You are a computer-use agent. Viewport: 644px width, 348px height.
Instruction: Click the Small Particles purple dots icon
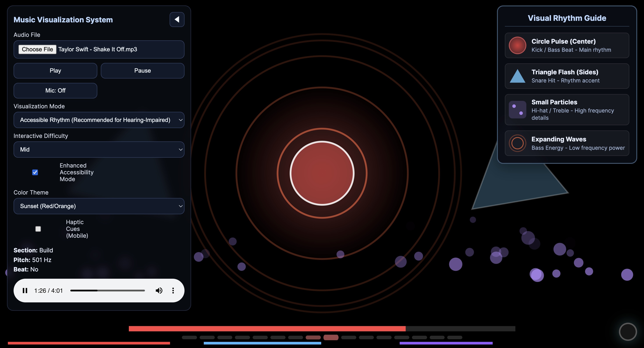click(517, 110)
